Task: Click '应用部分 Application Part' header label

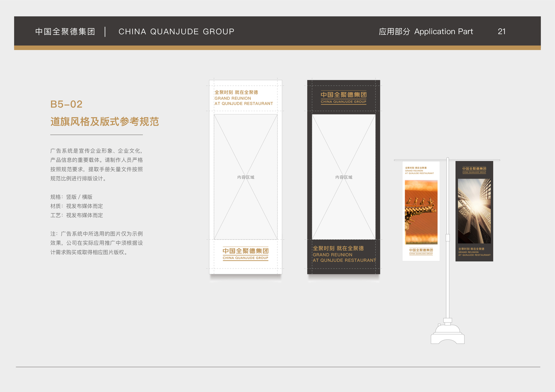Action: 426,32
